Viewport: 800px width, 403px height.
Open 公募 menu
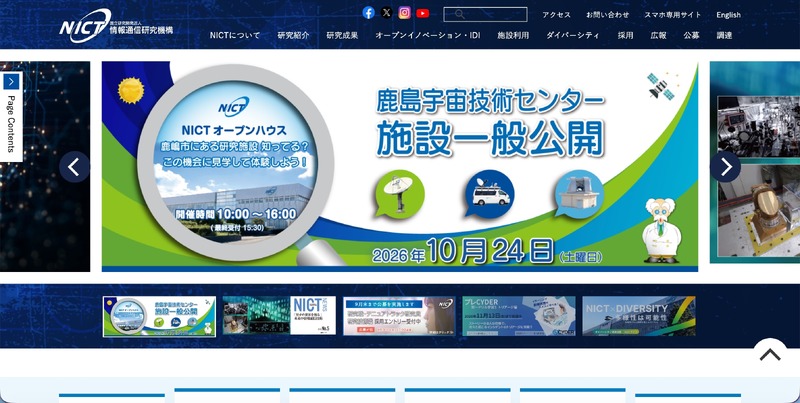coord(691,35)
